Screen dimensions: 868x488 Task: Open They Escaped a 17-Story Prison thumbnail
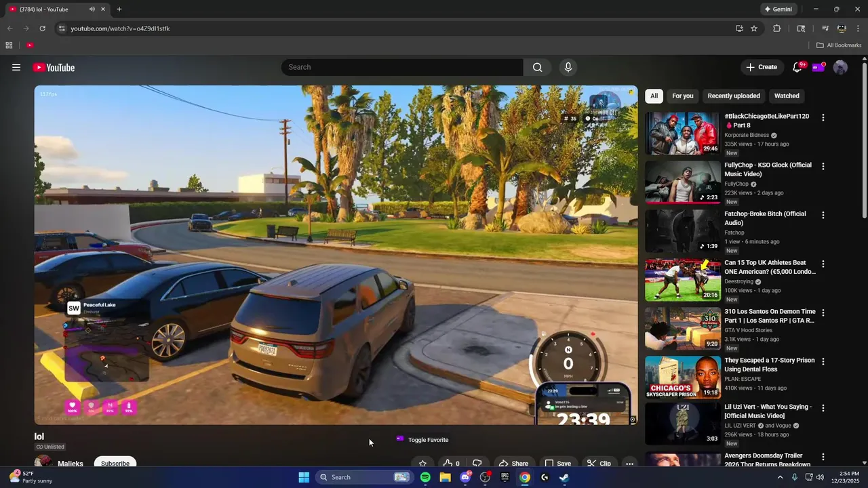(x=682, y=378)
